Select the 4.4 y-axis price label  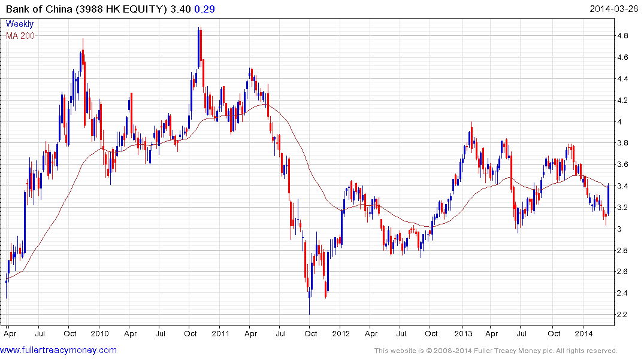(x=622, y=79)
